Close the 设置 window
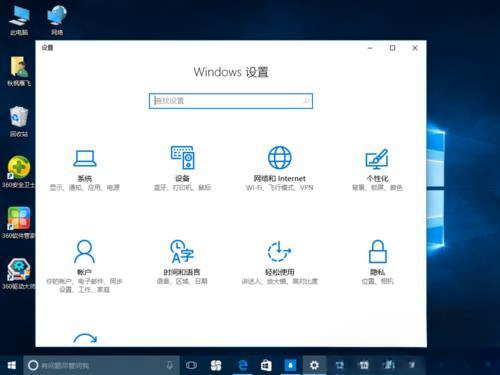Screen dimensions: 500x375 415,48
